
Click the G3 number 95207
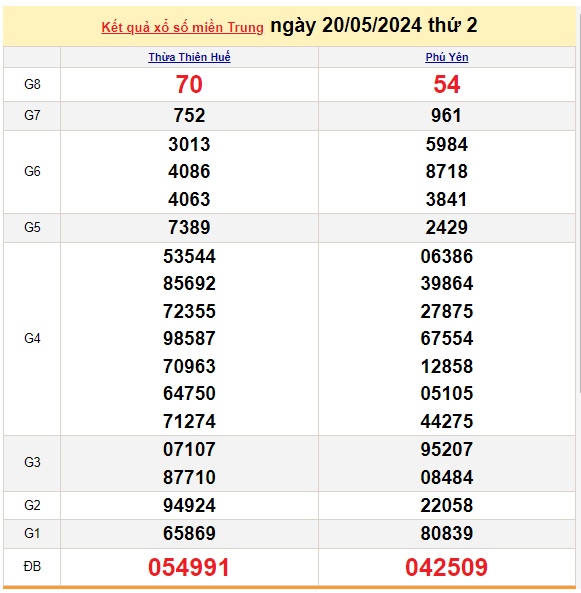tap(447, 449)
